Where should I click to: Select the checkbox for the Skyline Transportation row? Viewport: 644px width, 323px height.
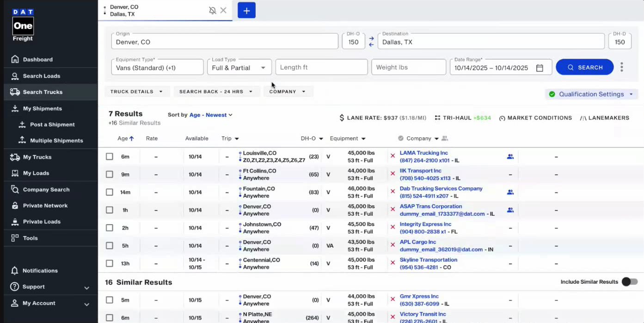[110, 263]
